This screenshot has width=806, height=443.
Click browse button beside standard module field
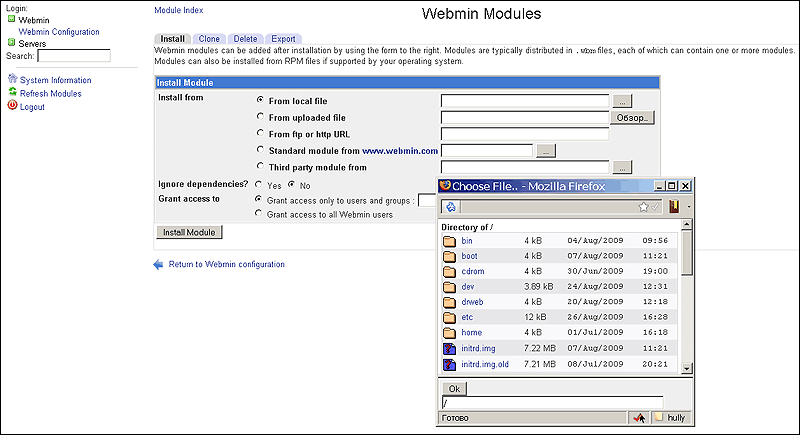click(x=546, y=151)
